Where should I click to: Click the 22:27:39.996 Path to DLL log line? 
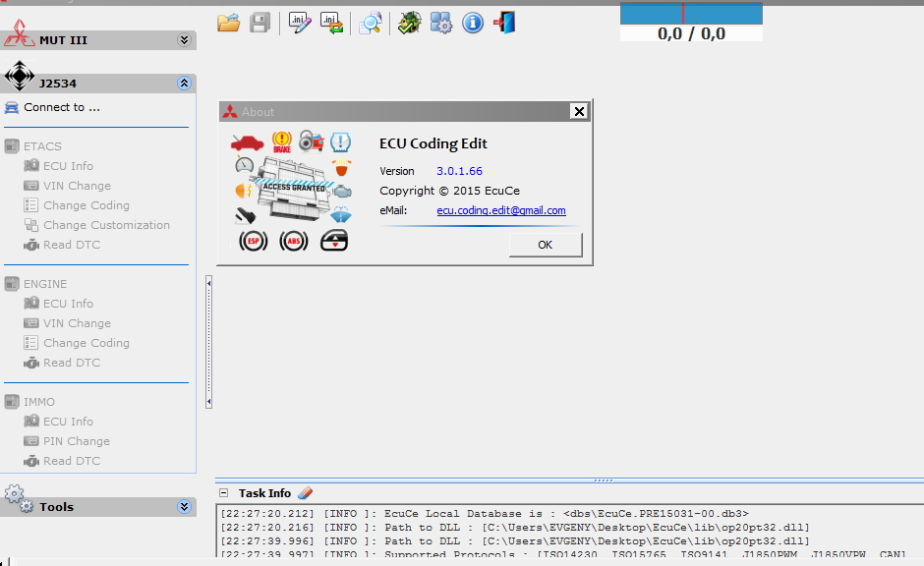coord(514,540)
